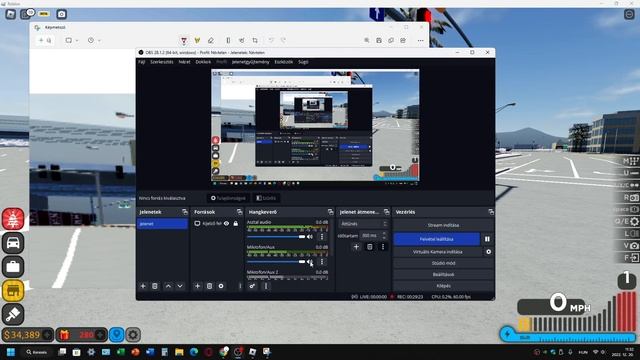Select the eraser in Snipping Tool

pyautogui.click(x=211, y=40)
